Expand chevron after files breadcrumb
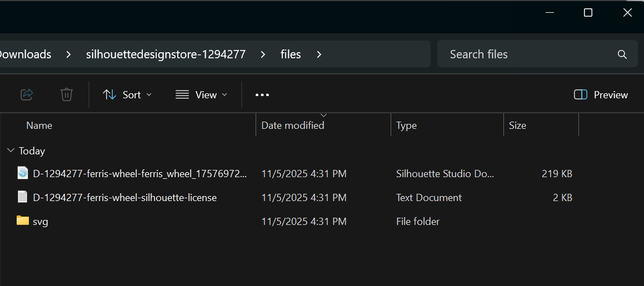Image resolution: width=644 pixels, height=286 pixels. 319,54
